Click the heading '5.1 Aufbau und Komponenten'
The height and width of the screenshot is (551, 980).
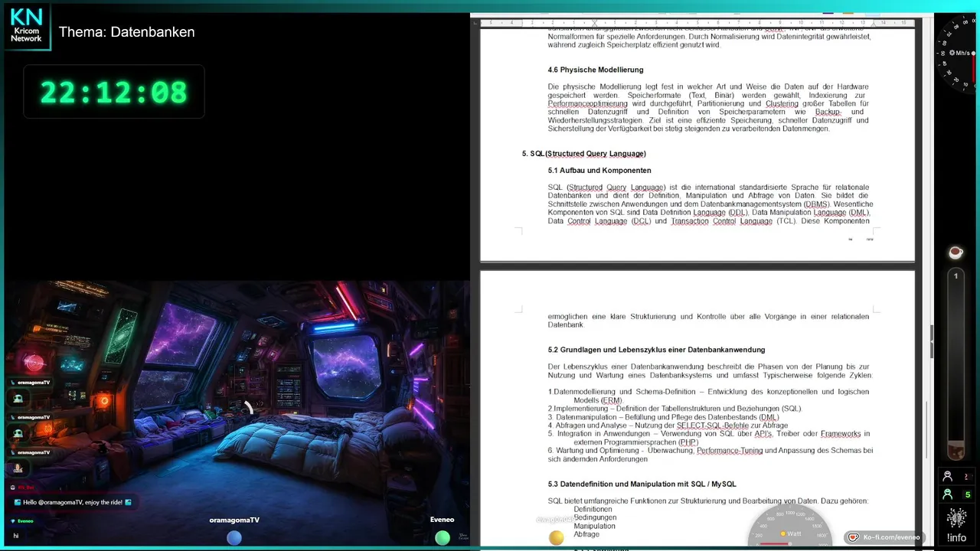coord(599,171)
